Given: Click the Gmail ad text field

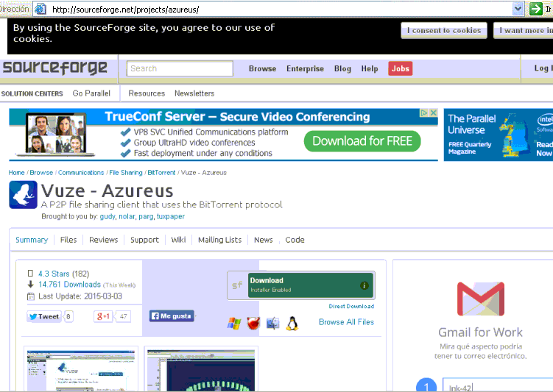Looking at the screenshot, I should [x=498, y=385].
